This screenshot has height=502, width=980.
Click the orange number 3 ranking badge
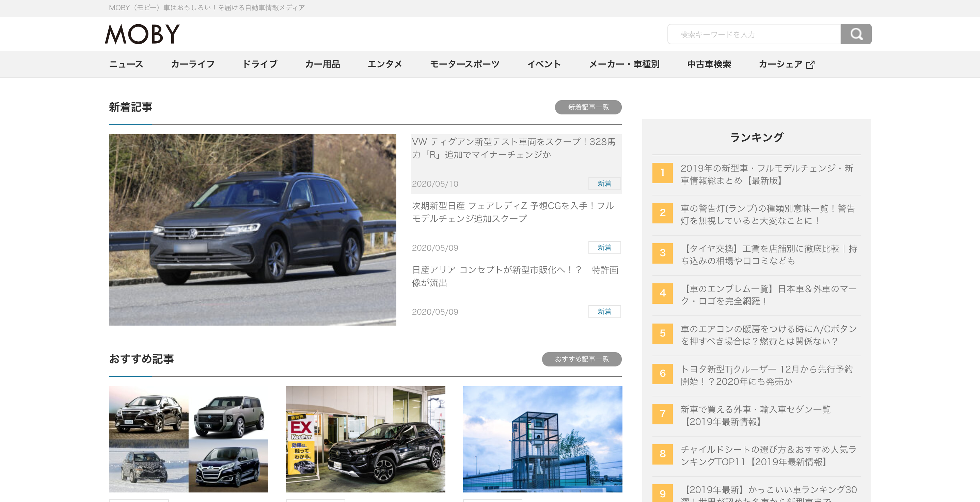tap(662, 253)
